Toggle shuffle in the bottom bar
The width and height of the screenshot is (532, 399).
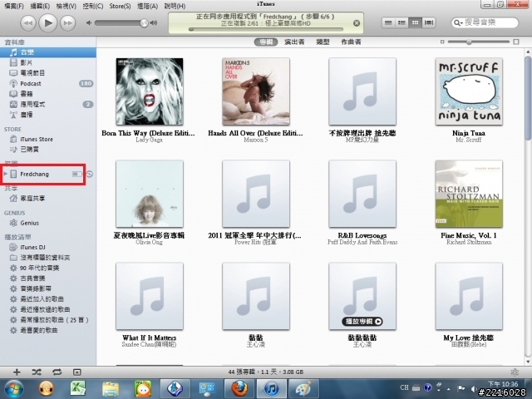coord(37,372)
